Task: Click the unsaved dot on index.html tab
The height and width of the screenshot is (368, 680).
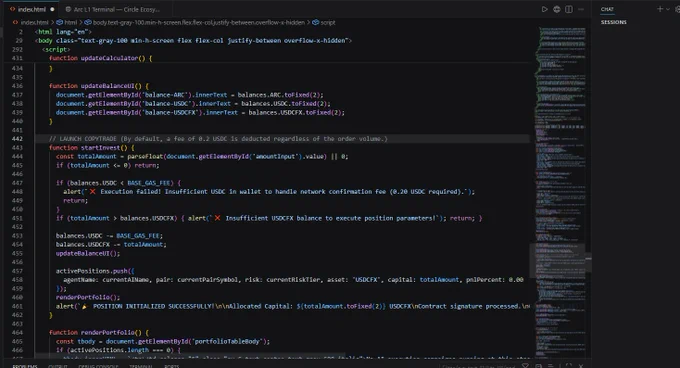Action: (x=52, y=9)
